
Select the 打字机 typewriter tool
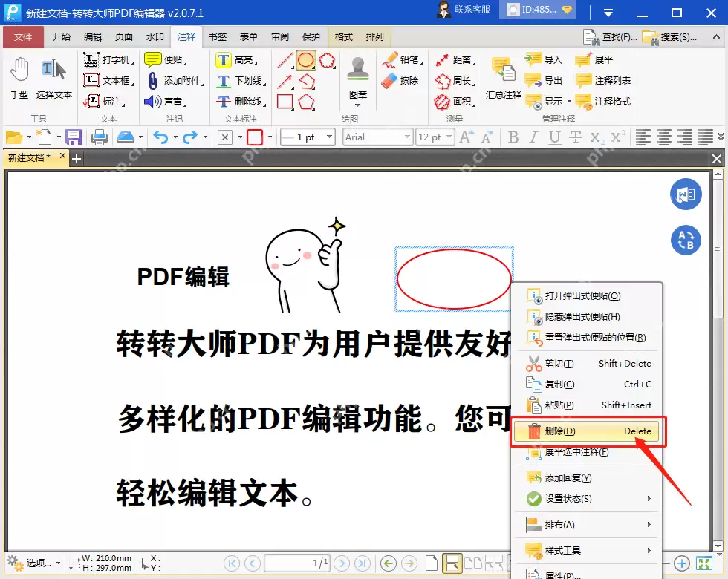pyautogui.click(x=108, y=59)
